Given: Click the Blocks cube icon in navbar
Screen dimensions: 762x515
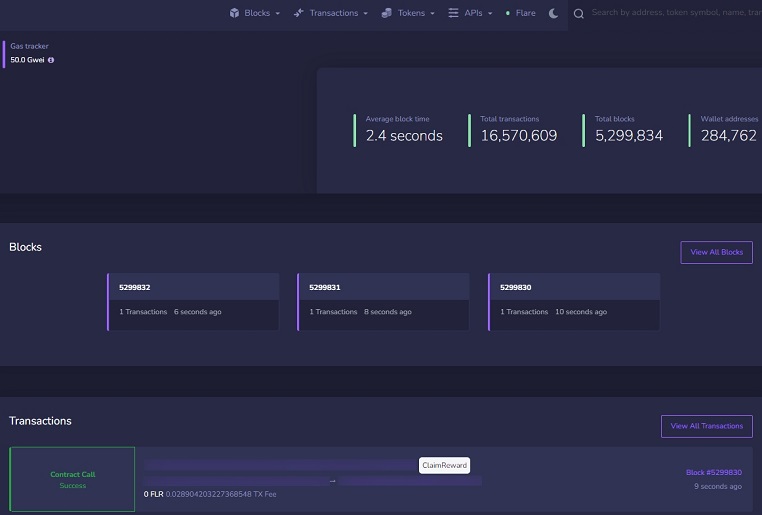Looking at the screenshot, I should click(234, 13).
